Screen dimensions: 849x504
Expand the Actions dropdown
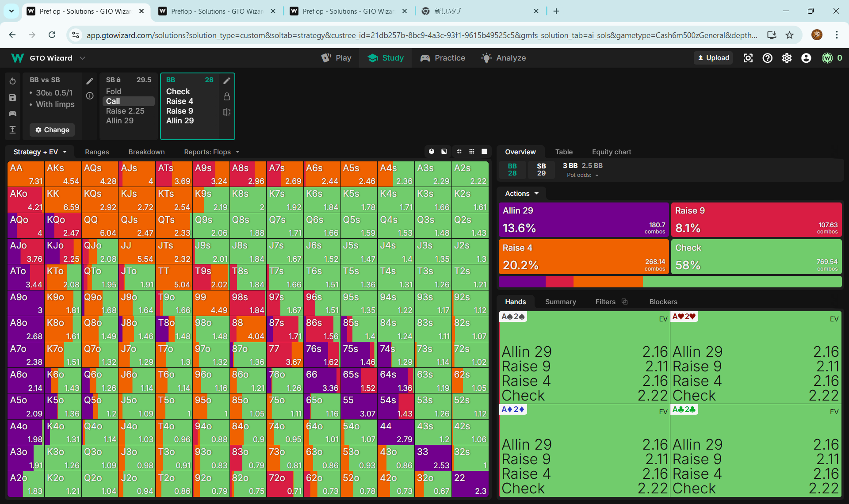[x=522, y=193]
